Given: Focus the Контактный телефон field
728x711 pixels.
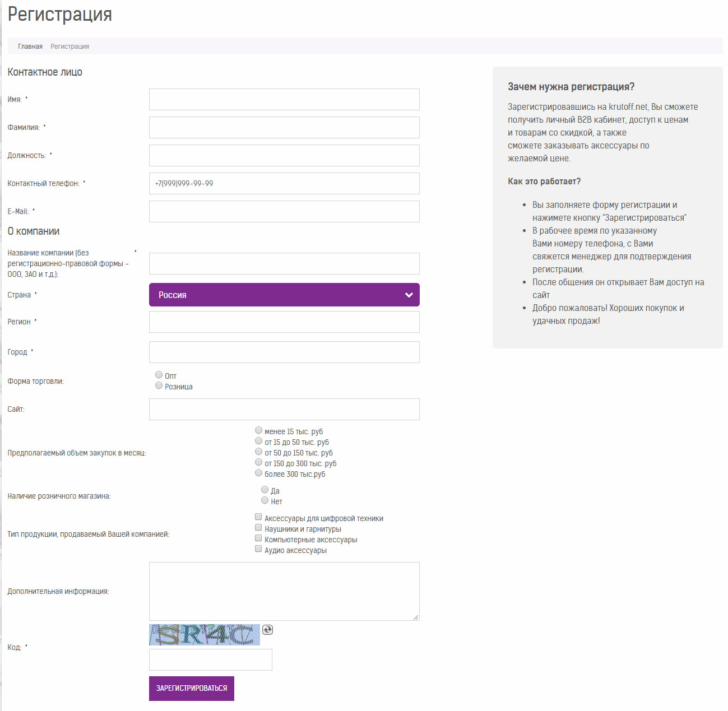Looking at the screenshot, I should coord(284,183).
